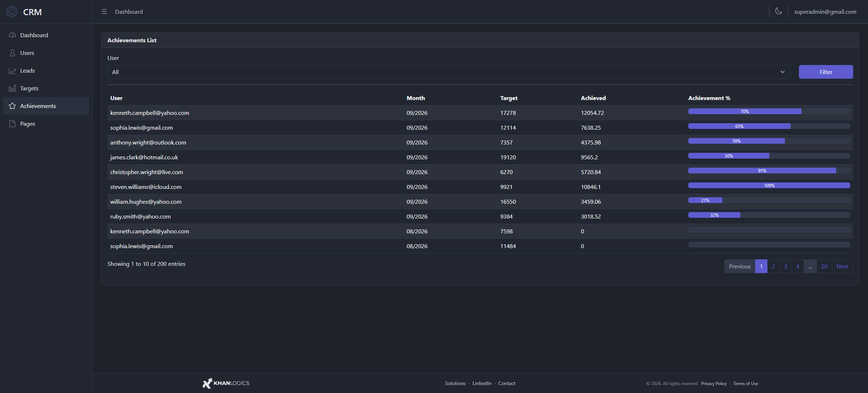The image size is (868, 393).
Task: Click the Achievement % column header
Action: [x=709, y=98]
